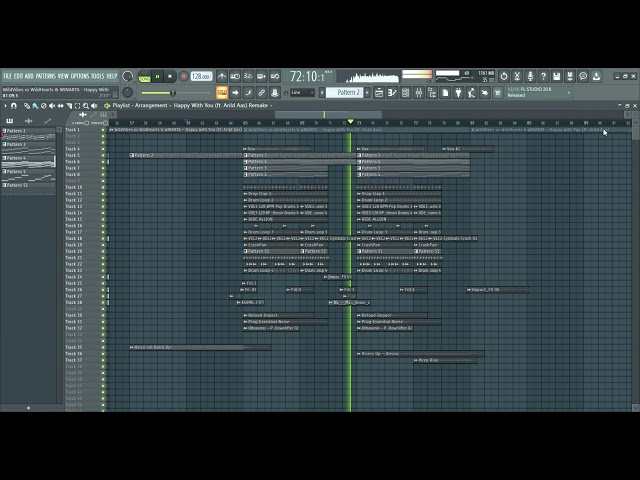Adjust the main pitch knob below volume
This screenshot has width=640, height=480.
[127, 93]
